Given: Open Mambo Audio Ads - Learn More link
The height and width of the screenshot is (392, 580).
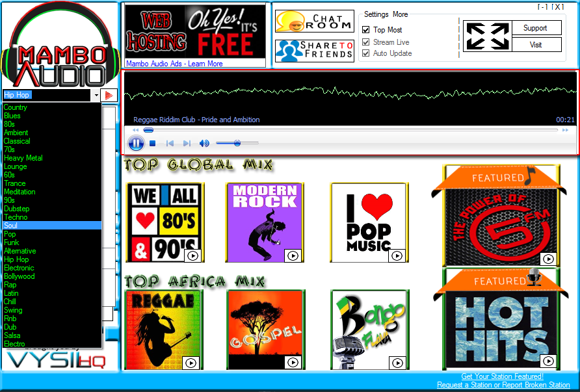Looking at the screenshot, I should pyautogui.click(x=174, y=64).
